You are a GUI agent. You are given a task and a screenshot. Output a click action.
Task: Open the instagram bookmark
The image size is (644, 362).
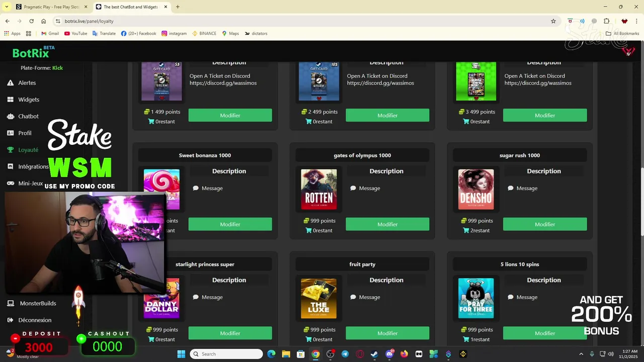(x=174, y=34)
